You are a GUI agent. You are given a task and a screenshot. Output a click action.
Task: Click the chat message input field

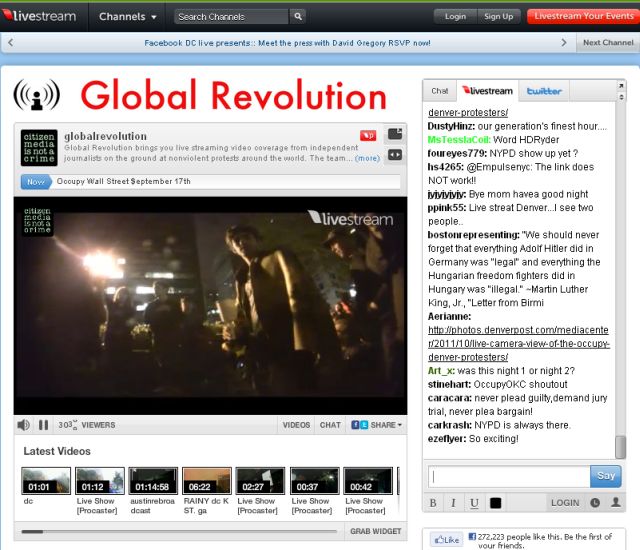pos(509,476)
